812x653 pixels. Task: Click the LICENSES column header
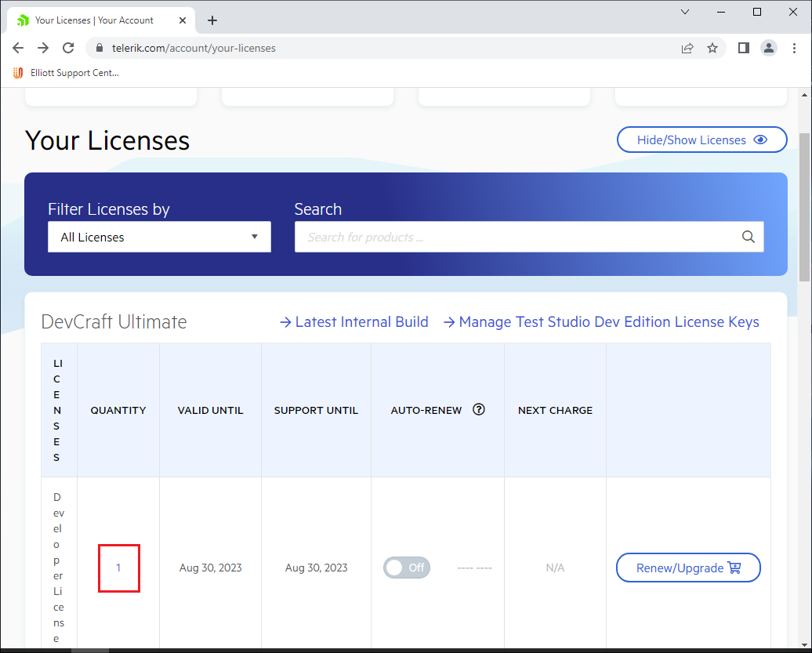point(57,410)
